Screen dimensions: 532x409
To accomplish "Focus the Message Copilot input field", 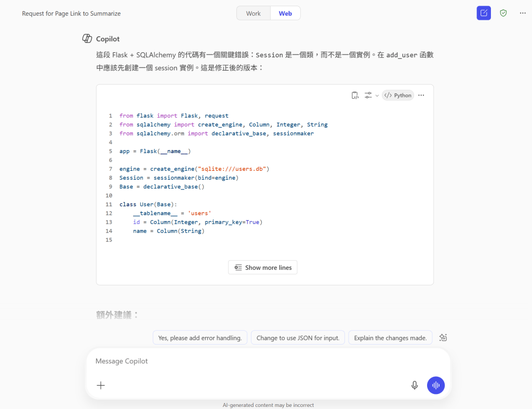I will (268, 361).
